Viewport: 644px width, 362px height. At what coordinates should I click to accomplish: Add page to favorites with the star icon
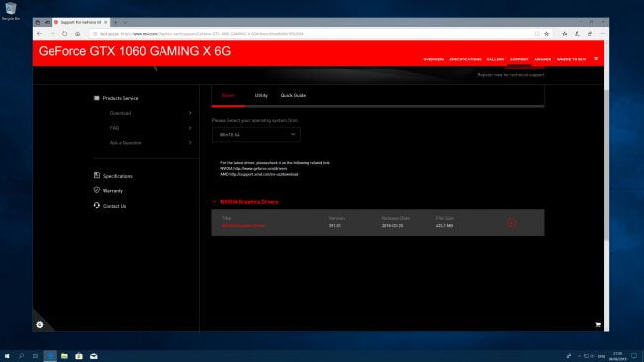pos(546,34)
